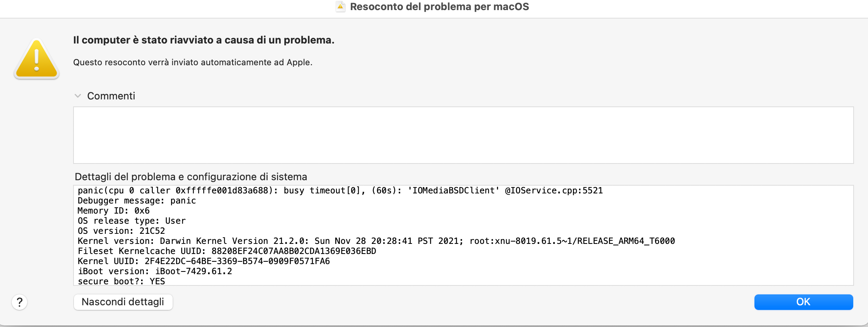868x327 pixels.
Task: Click the panic(cpu 0 caller line
Action: click(x=340, y=191)
